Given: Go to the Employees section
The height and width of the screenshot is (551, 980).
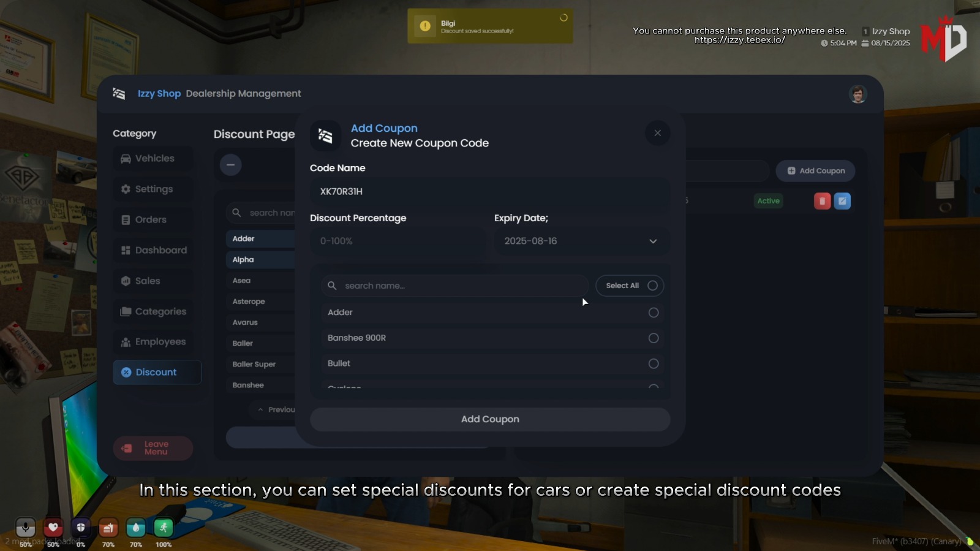Looking at the screenshot, I should coord(159,342).
